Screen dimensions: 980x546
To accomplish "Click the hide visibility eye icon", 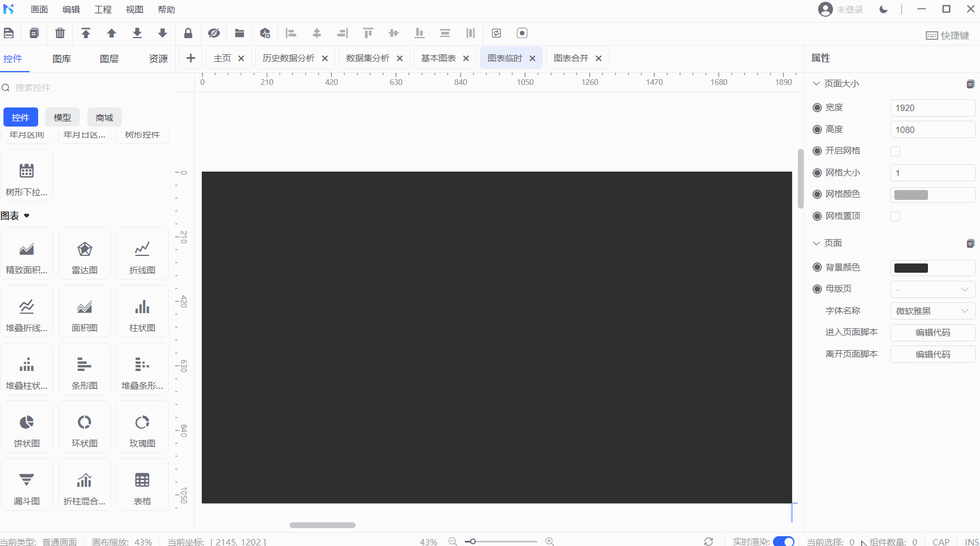I will (x=214, y=34).
